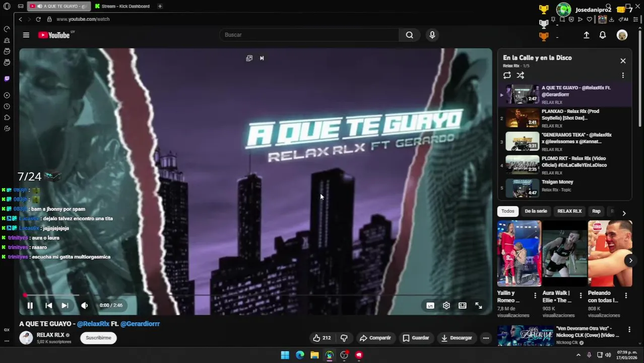Select the RELAX RLX filter chip

pos(569,211)
